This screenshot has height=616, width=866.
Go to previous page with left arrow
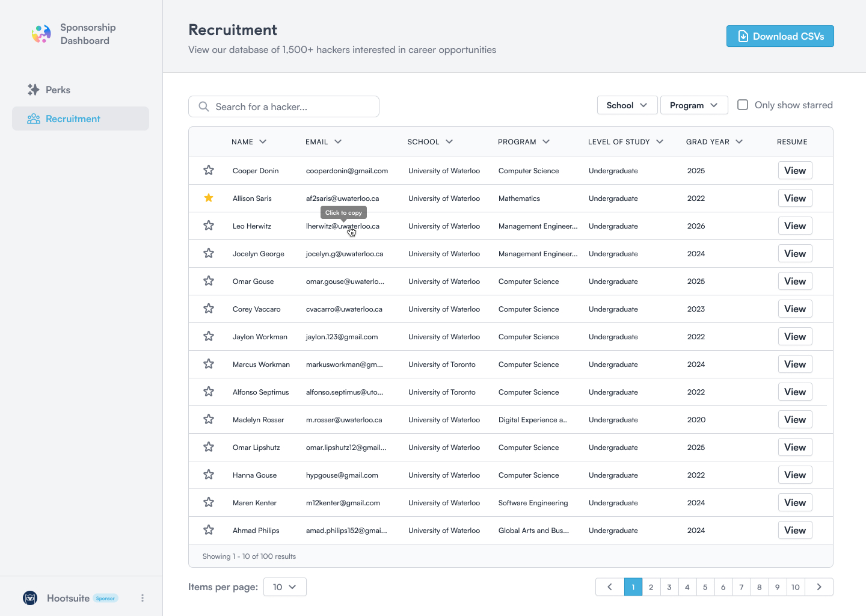[x=610, y=587]
